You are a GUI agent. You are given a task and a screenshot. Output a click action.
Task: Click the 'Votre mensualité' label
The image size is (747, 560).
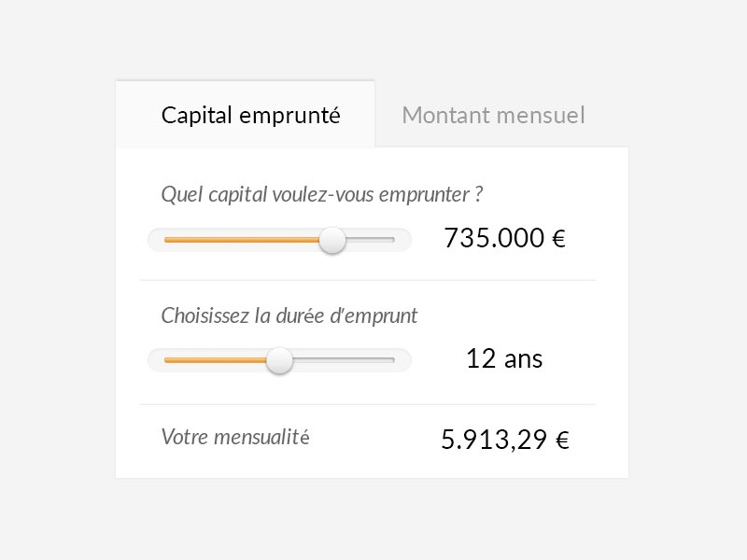234,436
